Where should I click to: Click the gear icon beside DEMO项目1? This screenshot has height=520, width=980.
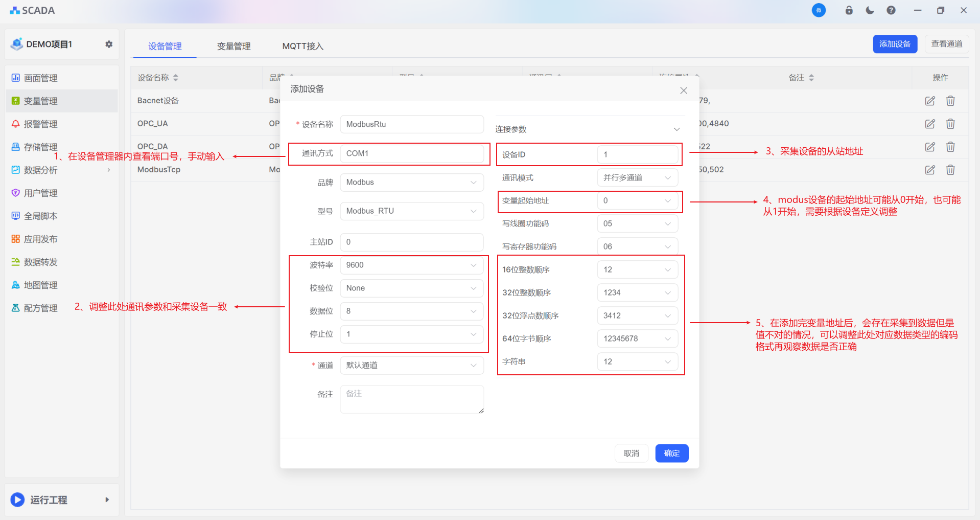click(x=109, y=44)
